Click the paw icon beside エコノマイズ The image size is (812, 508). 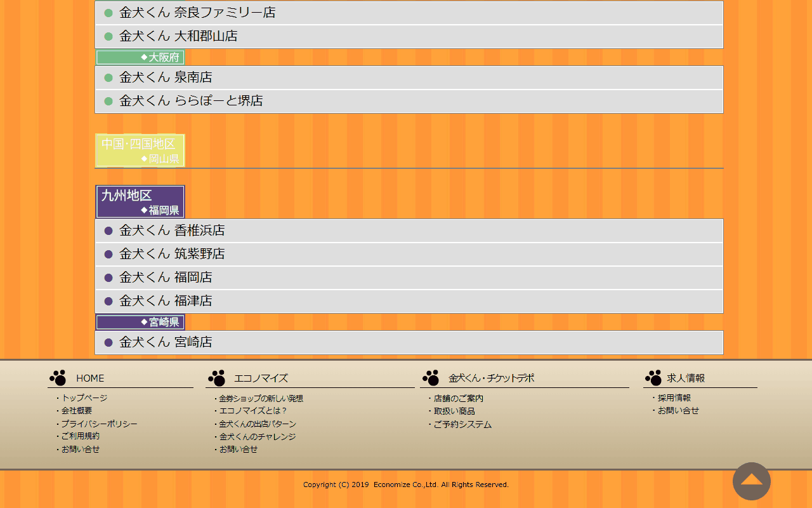point(216,378)
